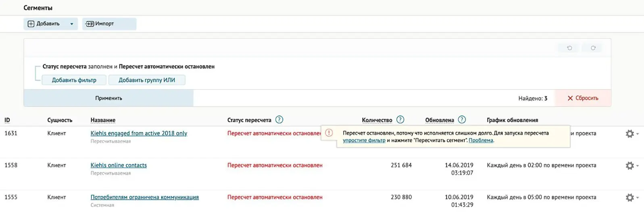Expand the Добавить dropdown arrow
Image resolution: width=644 pixels, height=212 pixels.
(x=71, y=24)
